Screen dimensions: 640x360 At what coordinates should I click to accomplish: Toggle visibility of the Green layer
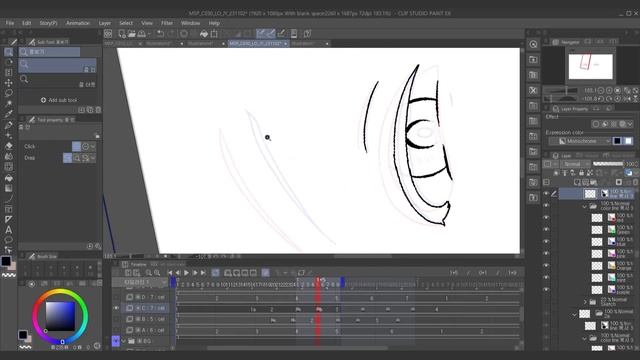546,229
